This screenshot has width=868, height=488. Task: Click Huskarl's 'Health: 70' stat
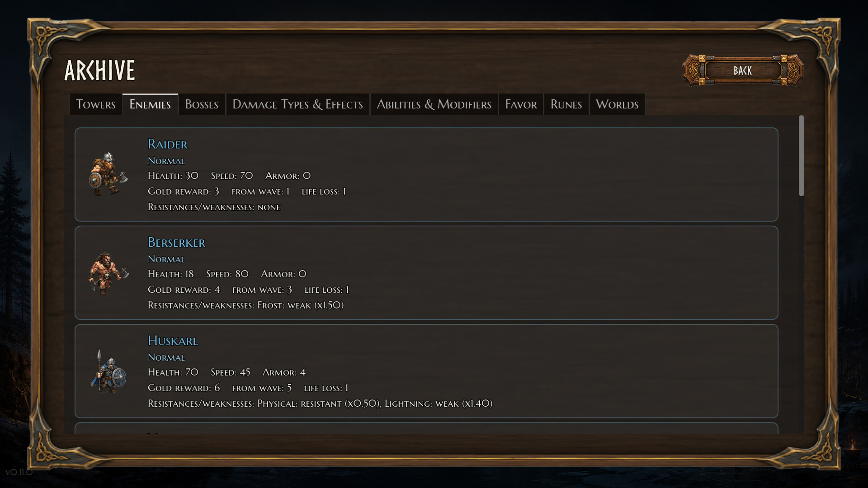coord(173,372)
